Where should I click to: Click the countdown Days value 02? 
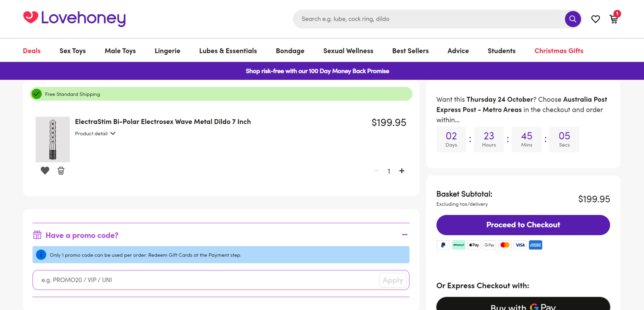click(x=451, y=136)
